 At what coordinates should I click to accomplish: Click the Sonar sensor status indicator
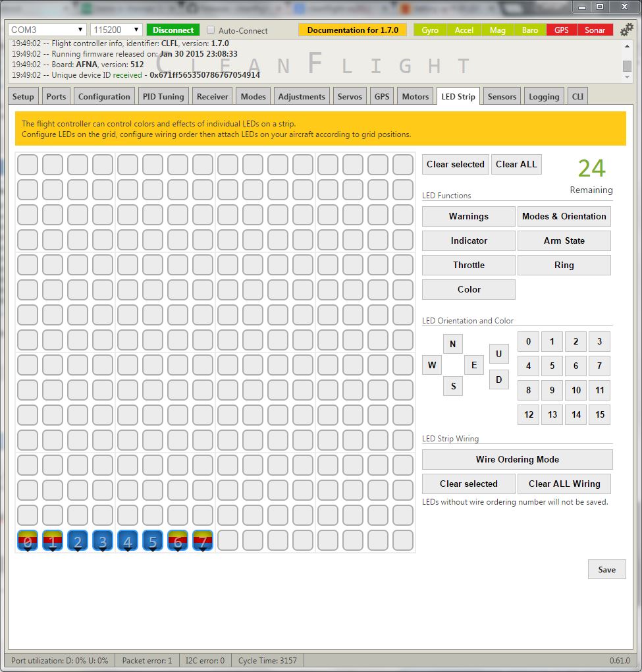point(595,30)
